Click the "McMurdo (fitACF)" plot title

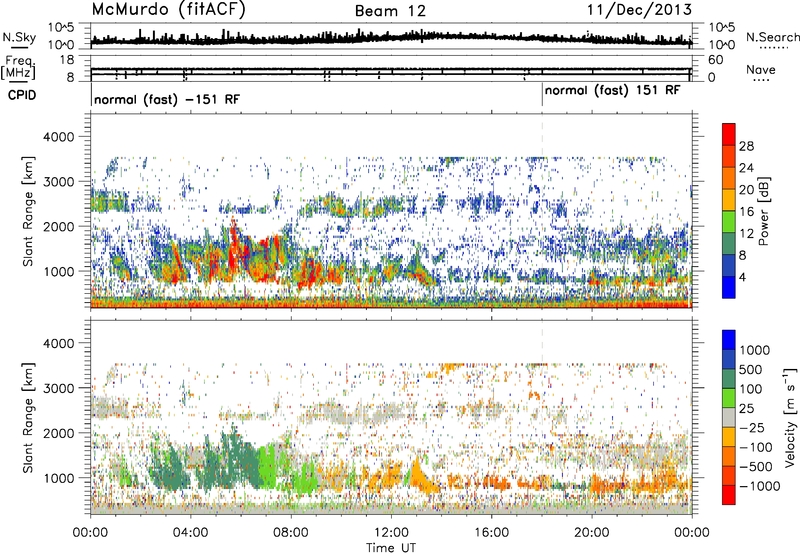coord(168,10)
